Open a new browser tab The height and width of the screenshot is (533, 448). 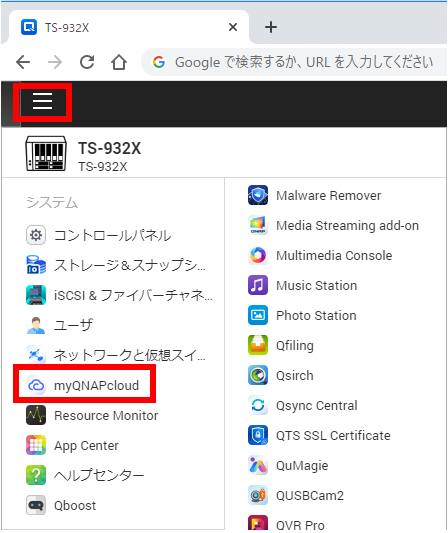271,27
